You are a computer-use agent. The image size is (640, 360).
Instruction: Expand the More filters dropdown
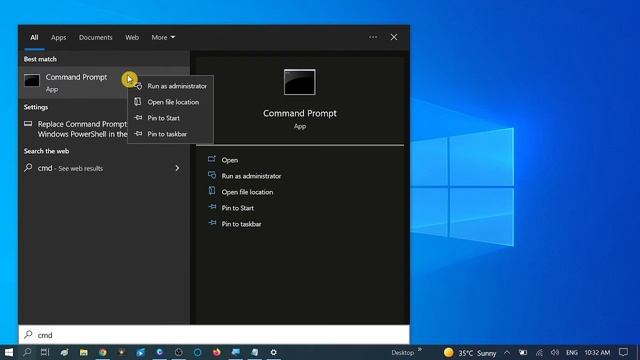click(163, 37)
